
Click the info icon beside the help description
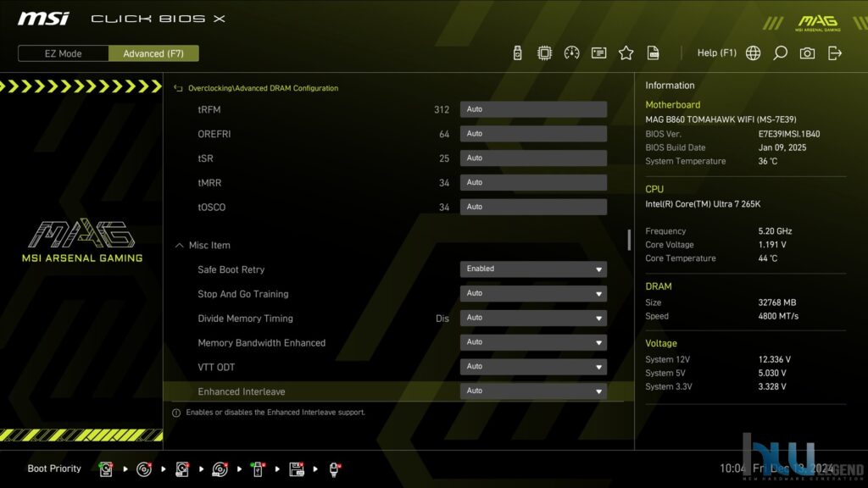coord(176,413)
